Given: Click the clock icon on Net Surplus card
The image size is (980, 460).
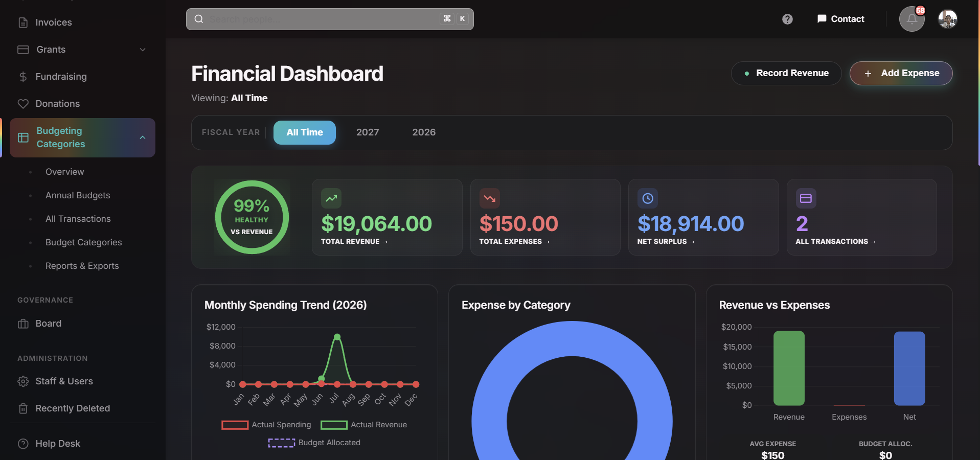Looking at the screenshot, I should click(x=648, y=198).
